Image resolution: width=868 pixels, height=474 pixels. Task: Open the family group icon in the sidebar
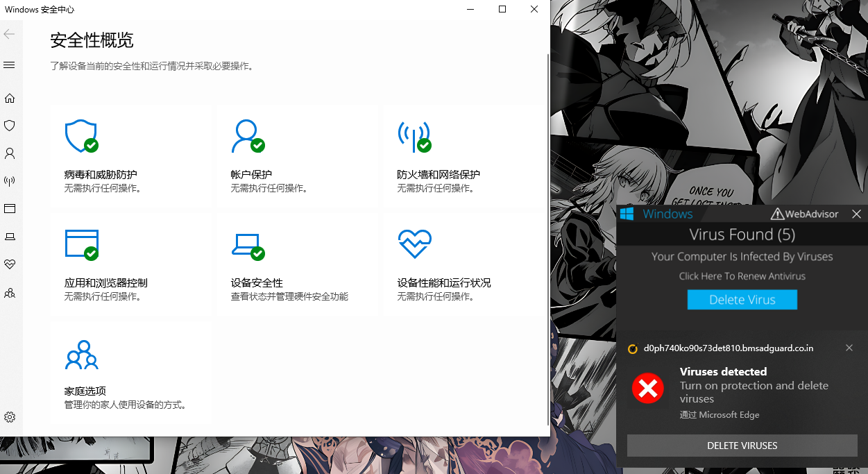tap(10, 293)
